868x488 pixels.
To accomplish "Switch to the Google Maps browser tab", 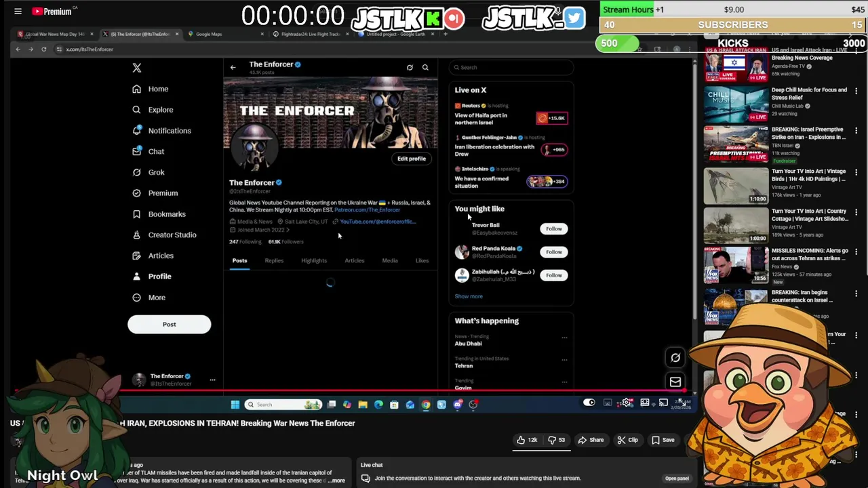I will click(x=224, y=34).
